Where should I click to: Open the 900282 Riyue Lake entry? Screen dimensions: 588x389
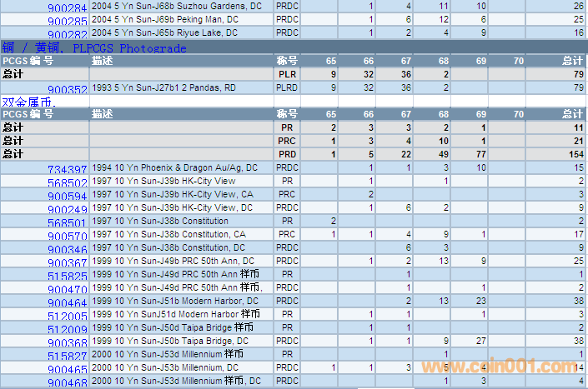click(68, 34)
